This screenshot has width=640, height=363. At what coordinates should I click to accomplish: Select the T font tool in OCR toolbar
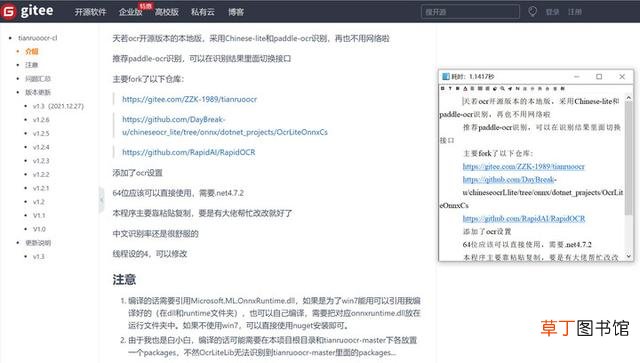(x=450, y=88)
